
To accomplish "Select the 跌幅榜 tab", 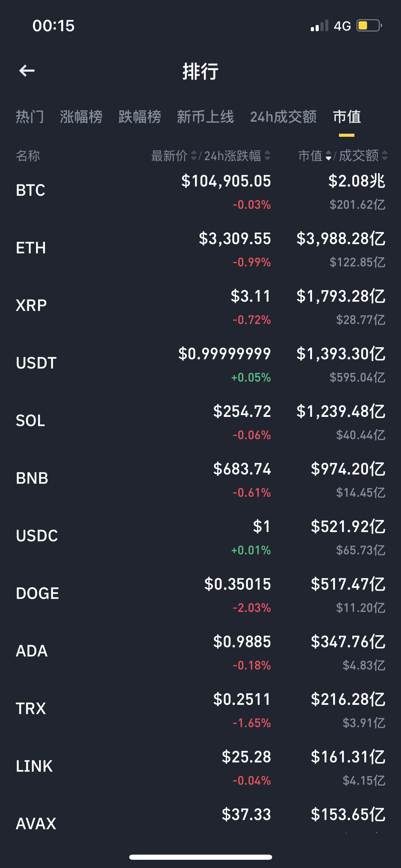I will click(140, 117).
